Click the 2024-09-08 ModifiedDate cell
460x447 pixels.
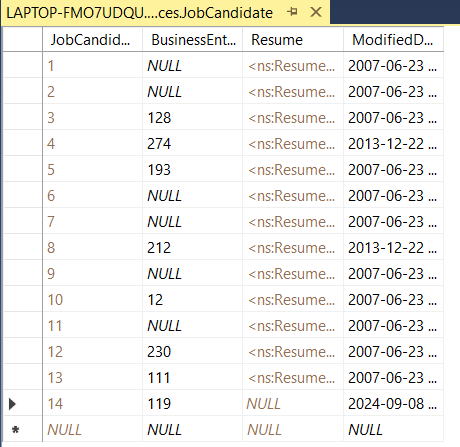(x=393, y=404)
